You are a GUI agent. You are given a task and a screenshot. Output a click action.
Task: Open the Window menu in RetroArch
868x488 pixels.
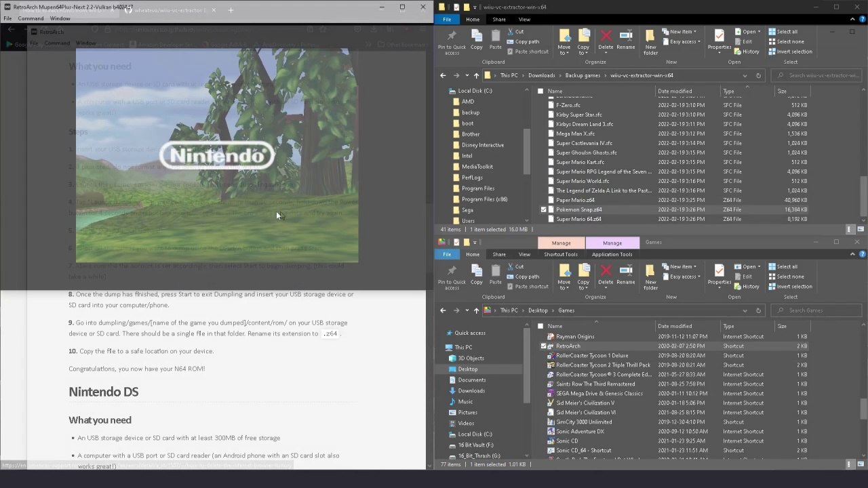[x=60, y=18]
